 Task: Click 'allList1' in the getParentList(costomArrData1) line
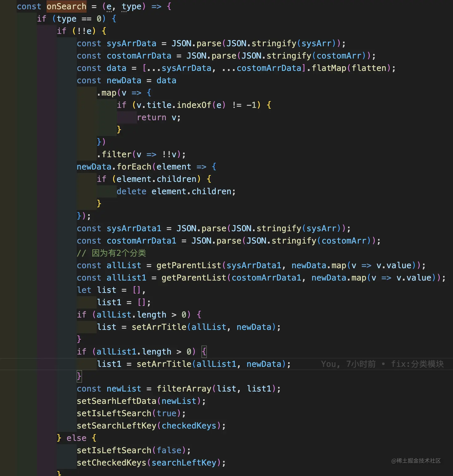(x=126, y=278)
